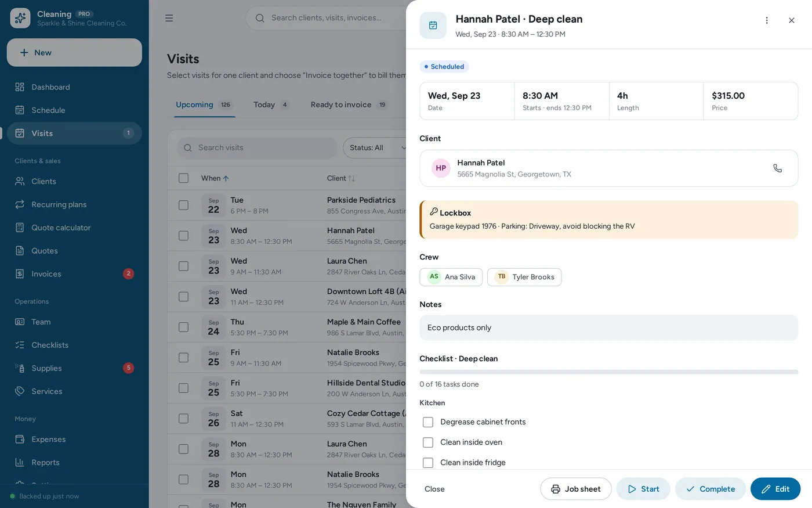Switch to the Upcoming tab
This screenshot has height=508, width=812.
coord(204,105)
